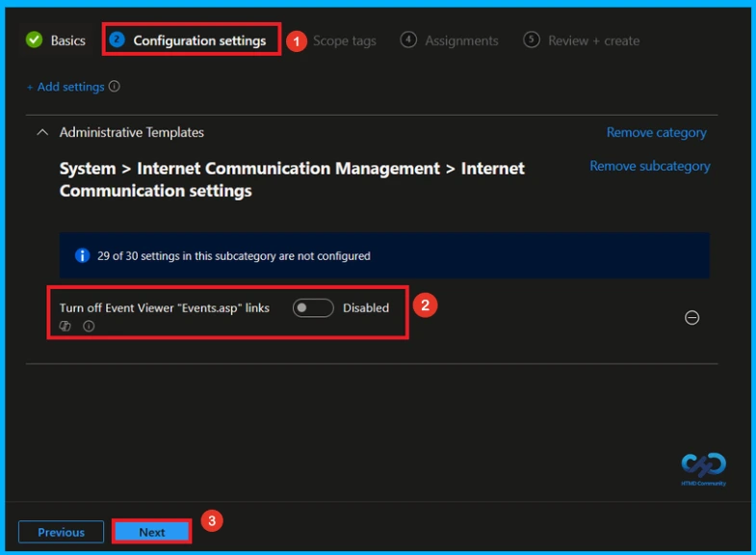Click Remove subcategory link
The height and width of the screenshot is (555, 756).
pos(650,166)
